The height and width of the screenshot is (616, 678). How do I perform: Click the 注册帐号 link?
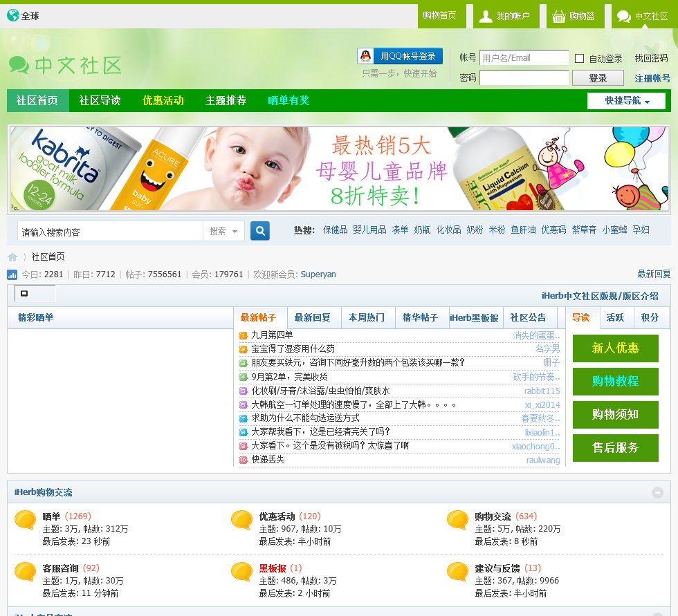pyautogui.click(x=652, y=78)
